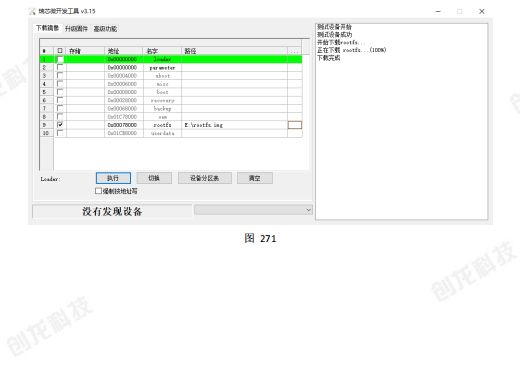520x370 pixels.
Task: Click the path cell E:\rootfs.img
Action: pyautogui.click(x=235, y=125)
